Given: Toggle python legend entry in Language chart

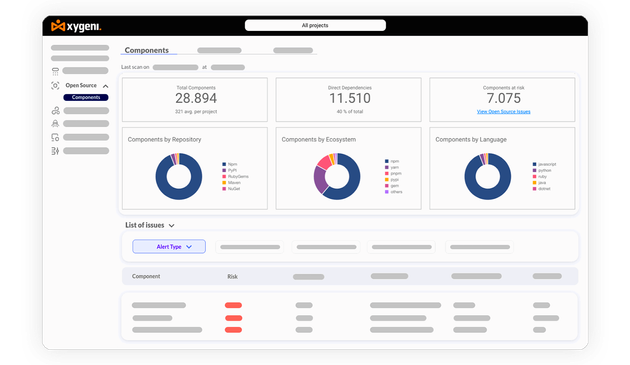Looking at the screenshot, I should (x=542, y=170).
